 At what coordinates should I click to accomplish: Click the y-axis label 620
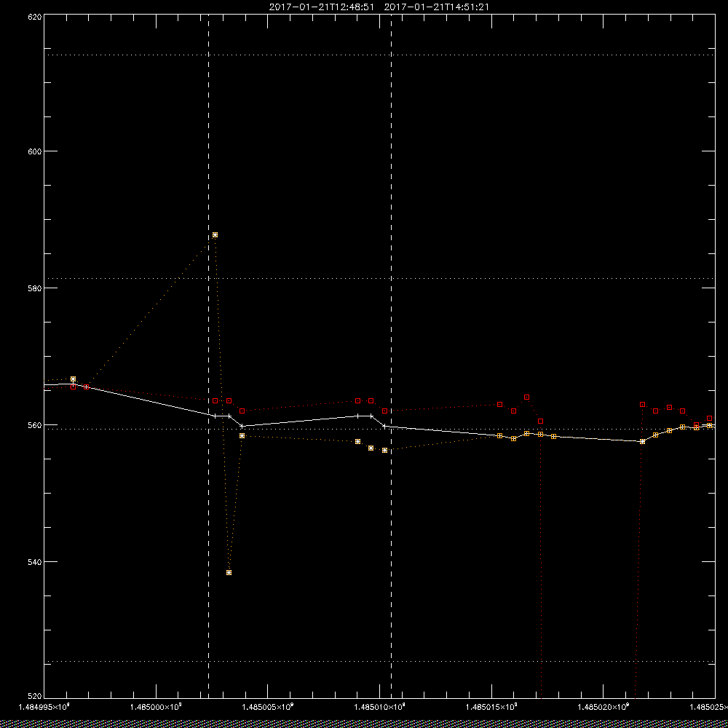pyautogui.click(x=35, y=16)
